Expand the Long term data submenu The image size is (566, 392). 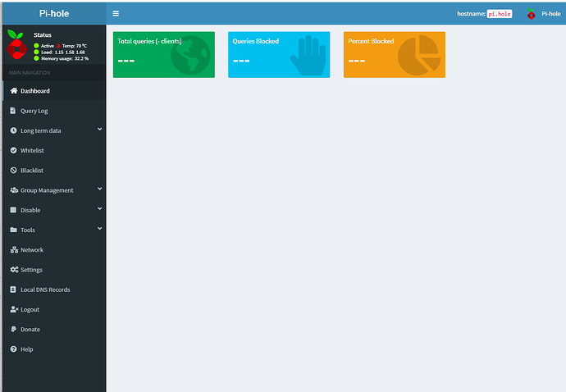[99, 130]
